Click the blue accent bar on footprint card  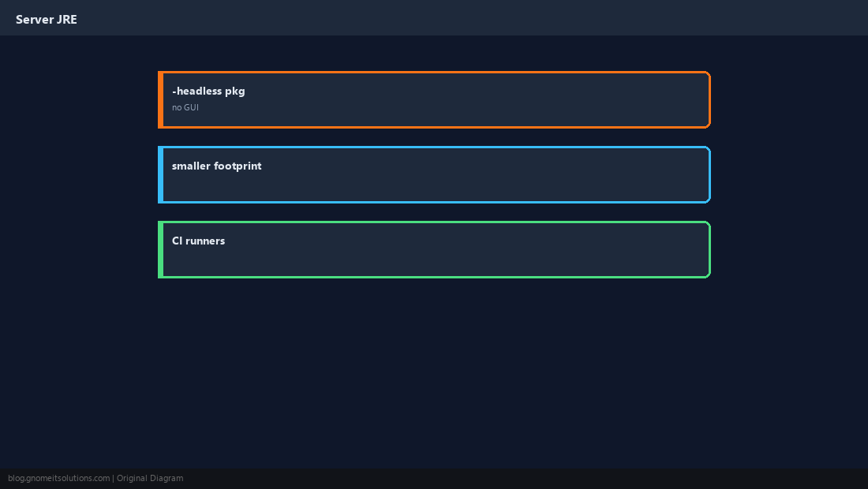click(x=160, y=175)
